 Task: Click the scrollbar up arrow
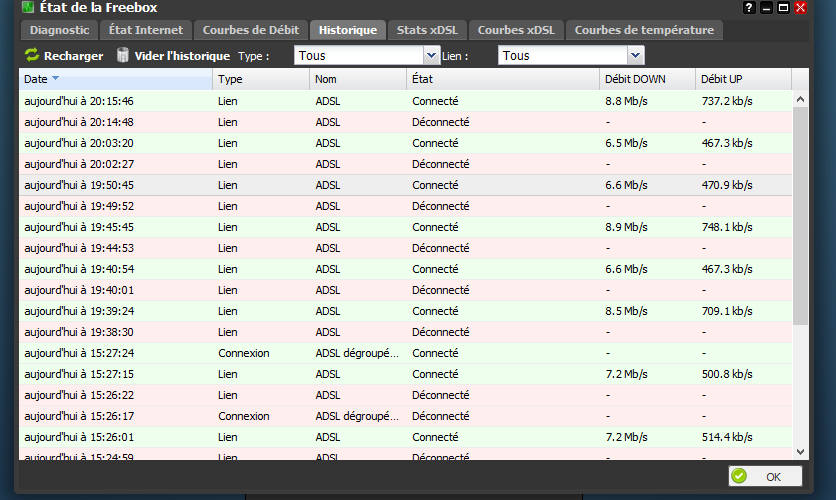800,99
